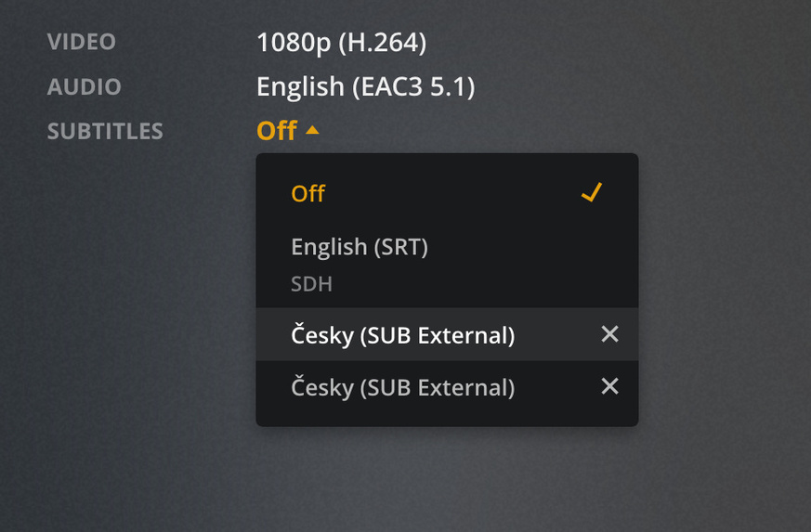The width and height of the screenshot is (811, 532).
Task: Delete the last Česky (SUB External) subtitle
Action: 609,386
